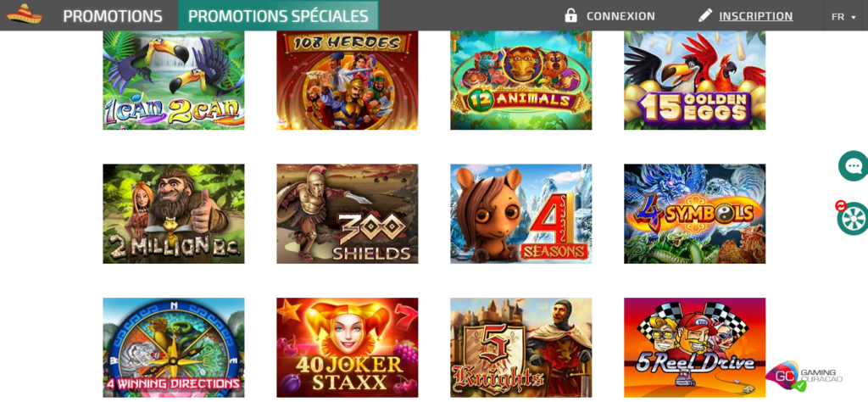This screenshot has width=868, height=402.
Task: Click the Connexion login link
Action: click(620, 16)
